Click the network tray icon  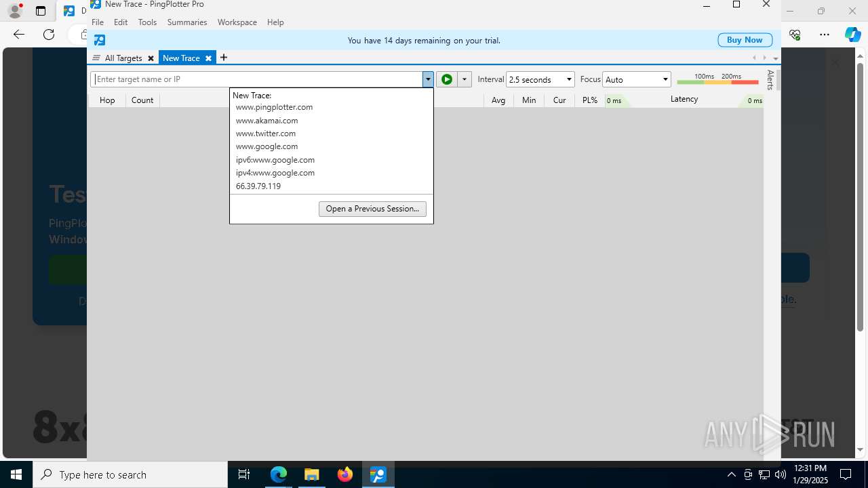point(764,474)
